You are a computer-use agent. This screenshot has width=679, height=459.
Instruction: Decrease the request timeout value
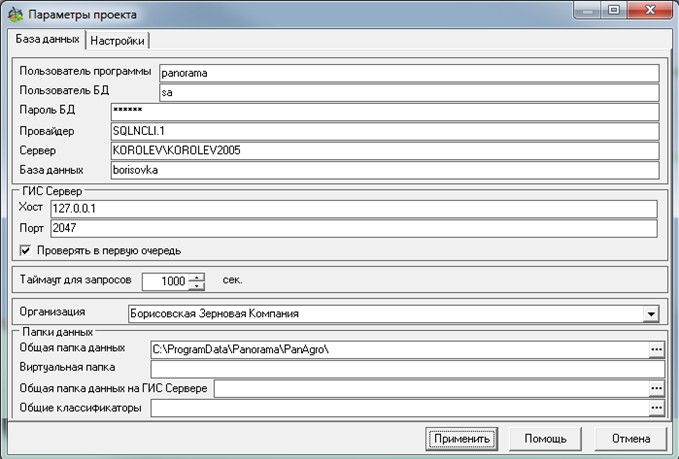tap(197, 285)
